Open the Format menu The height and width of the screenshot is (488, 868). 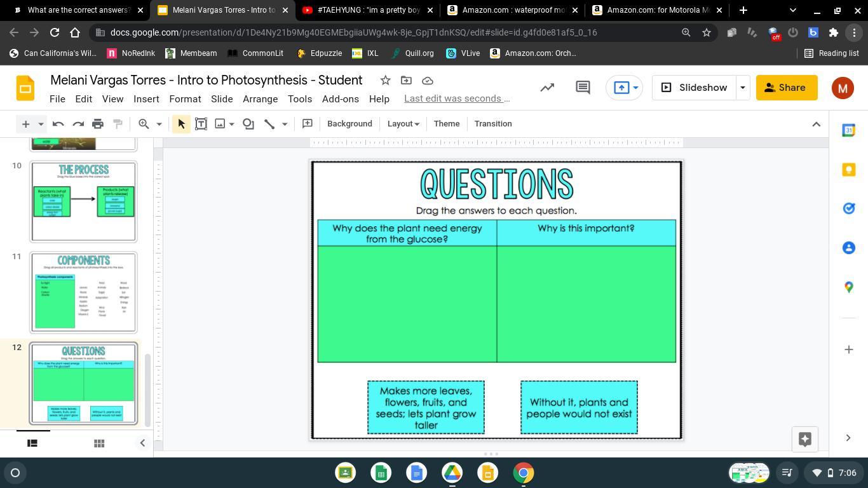point(185,99)
